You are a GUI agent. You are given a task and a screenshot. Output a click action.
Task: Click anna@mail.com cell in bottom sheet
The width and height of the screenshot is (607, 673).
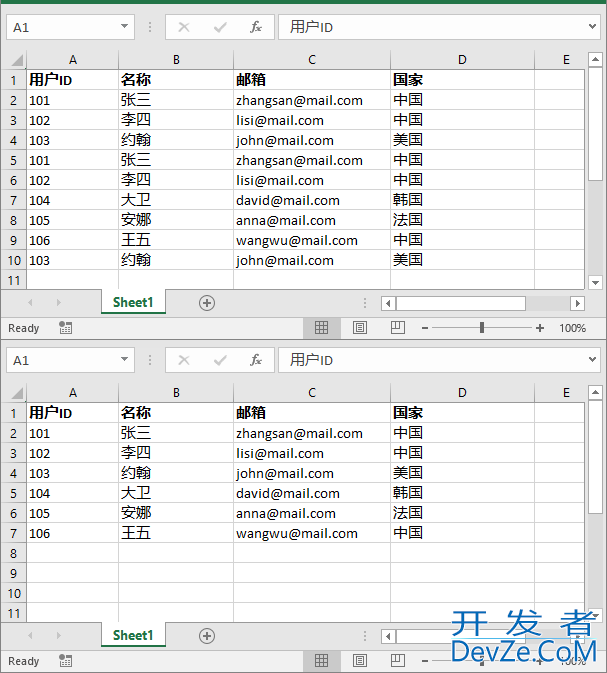pos(312,513)
